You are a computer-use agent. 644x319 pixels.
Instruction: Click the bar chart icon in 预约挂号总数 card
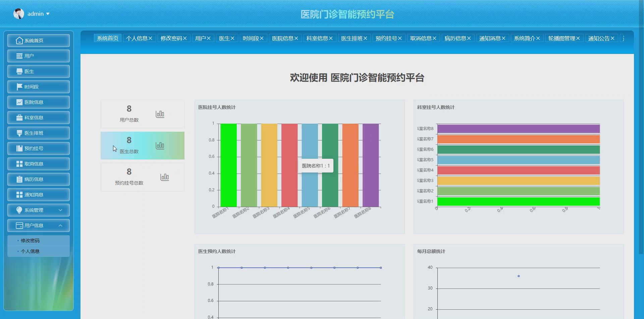(165, 177)
